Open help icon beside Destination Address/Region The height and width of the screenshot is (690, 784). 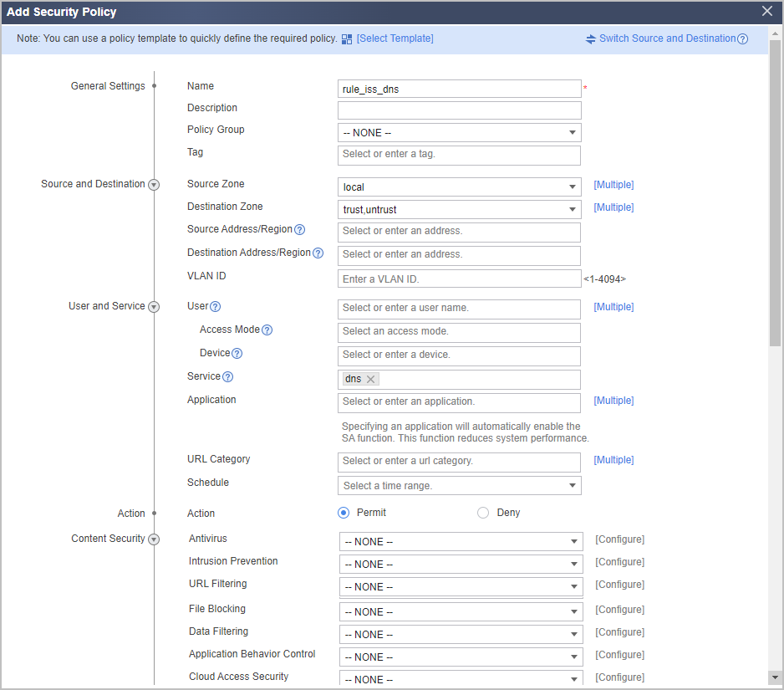pyautogui.click(x=318, y=253)
